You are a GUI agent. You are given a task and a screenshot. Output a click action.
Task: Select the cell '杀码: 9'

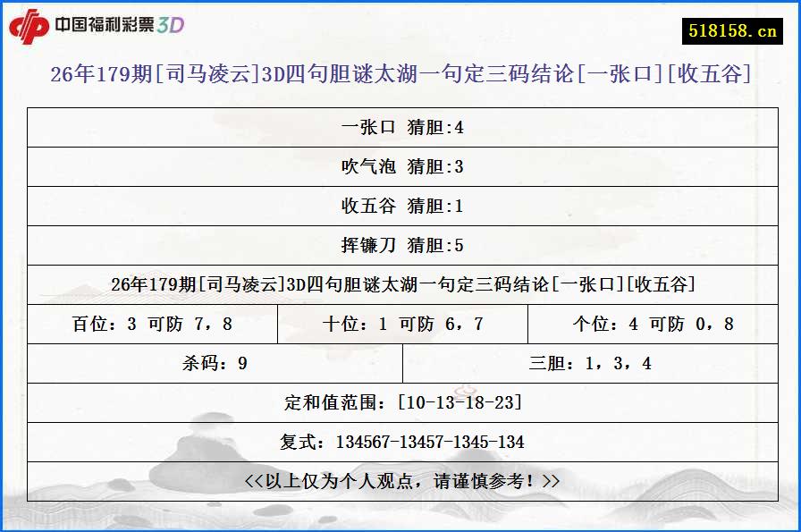(x=215, y=363)
